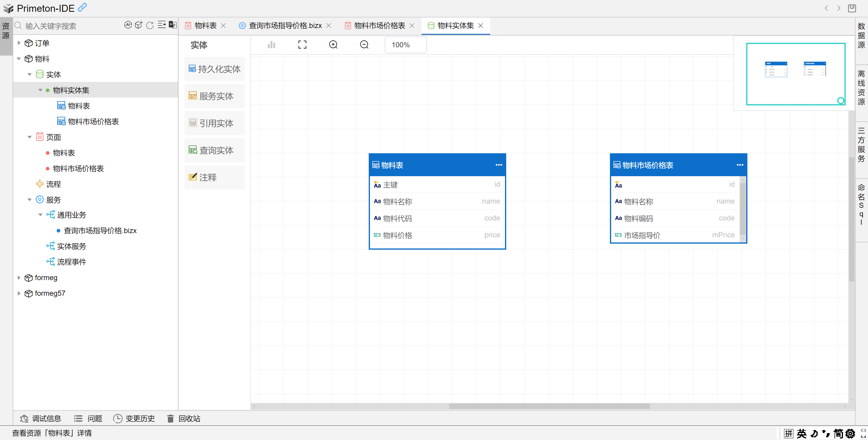The width and height of the screenshot is (868, 440).
Task: Switch to the 物料市场价格表 tab
Action: point(379,26)
